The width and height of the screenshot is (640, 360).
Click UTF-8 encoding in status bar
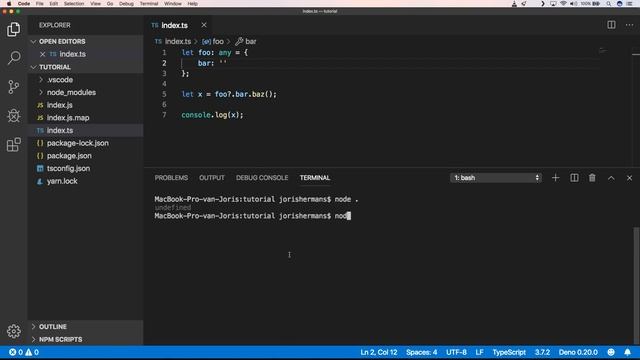[x=456, y=352]
